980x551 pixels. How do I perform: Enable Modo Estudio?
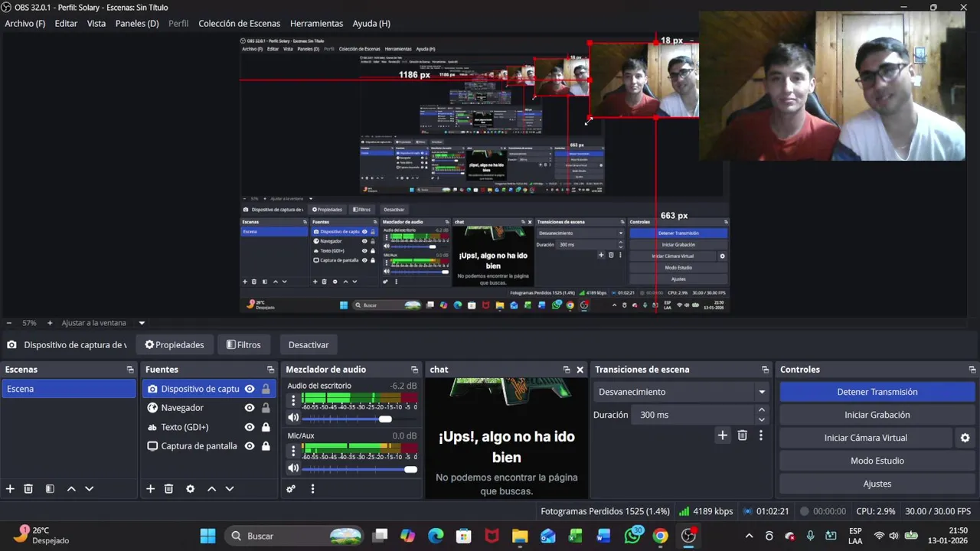(x=877, y=461)
